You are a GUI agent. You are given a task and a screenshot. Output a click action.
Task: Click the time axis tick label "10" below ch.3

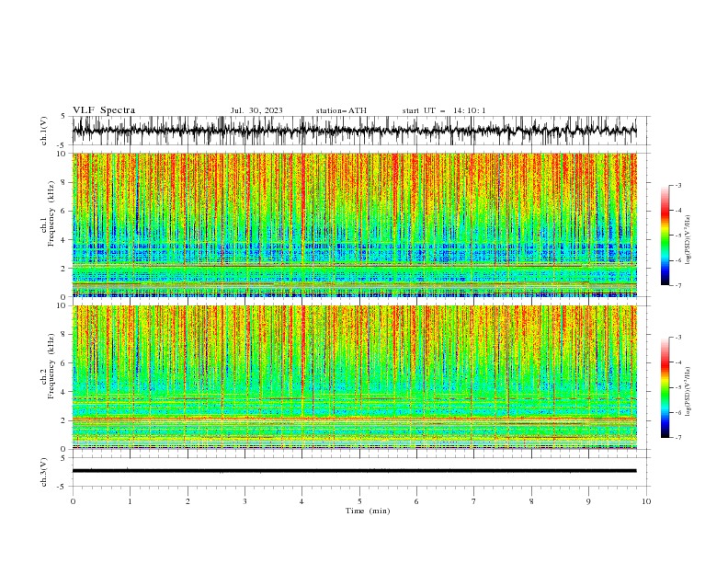tap(646, 501)
